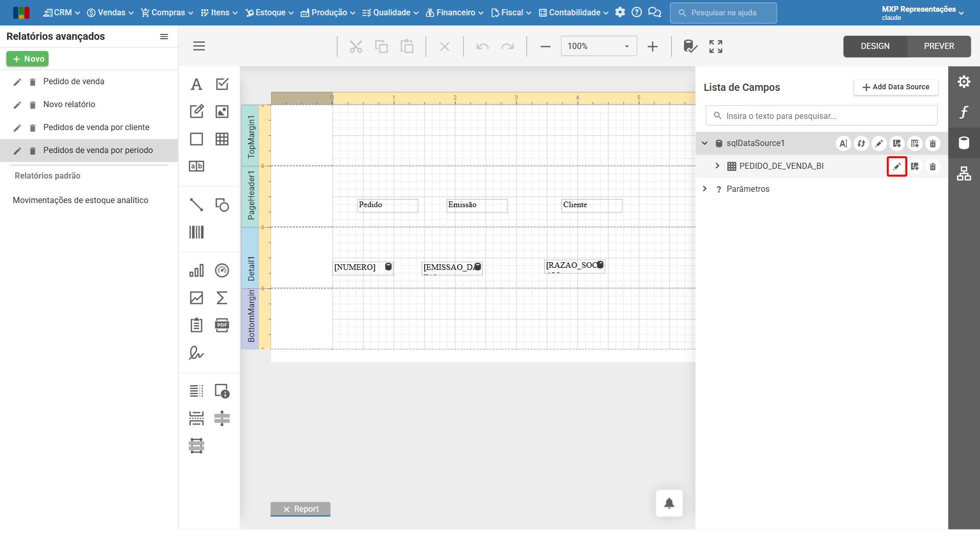Focus the field list search box
The image size is (980, 551).
tap(821, 116)
